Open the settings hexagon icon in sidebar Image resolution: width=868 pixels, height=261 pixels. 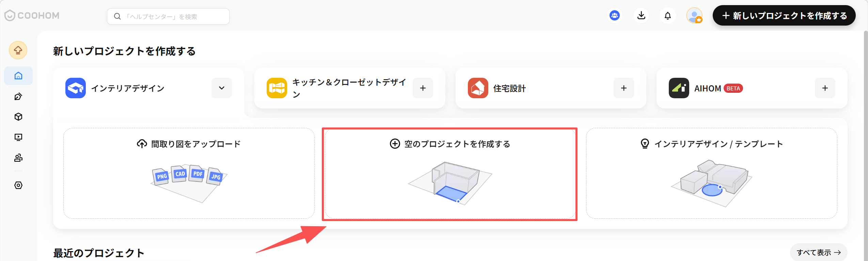pyautogui.click(x=18, y=185)
